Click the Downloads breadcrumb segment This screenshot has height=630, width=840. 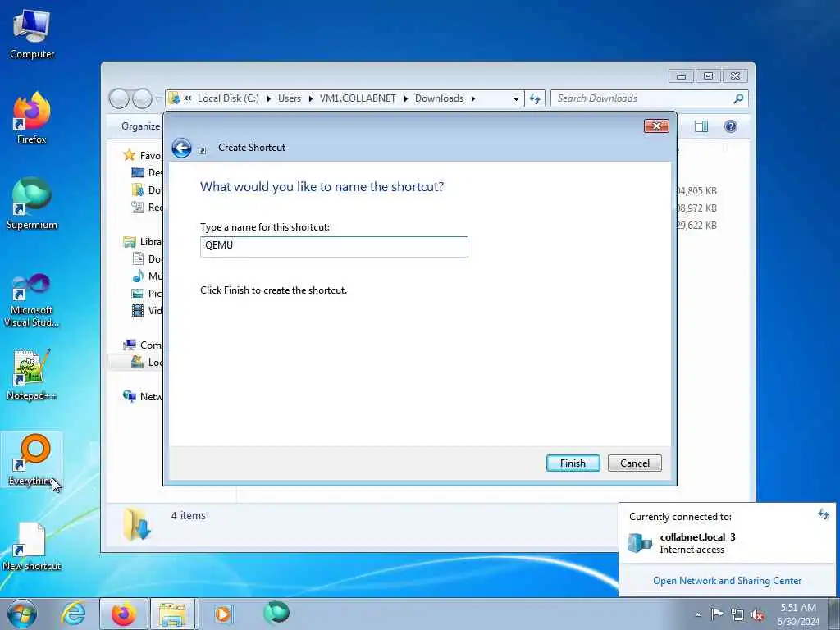440,98
